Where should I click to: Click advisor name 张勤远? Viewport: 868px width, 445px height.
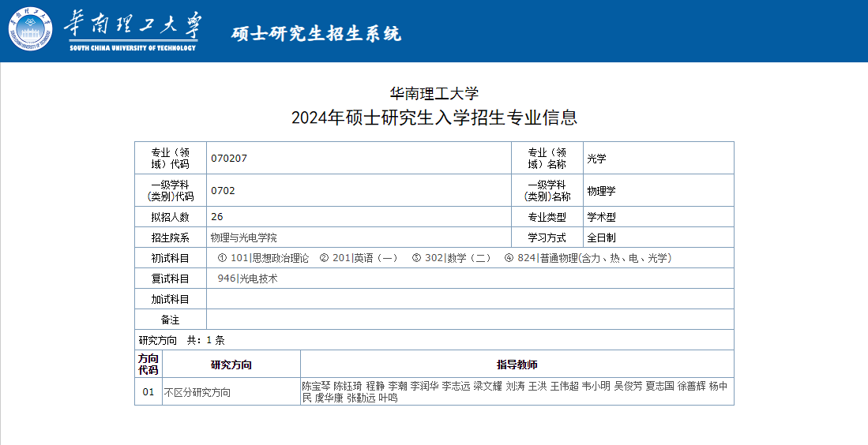361,398
